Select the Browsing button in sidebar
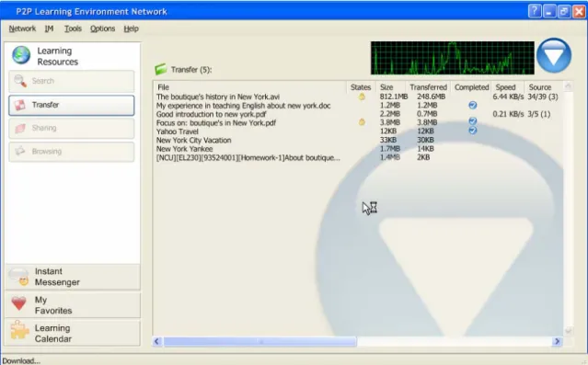The width and height of the screenshot is (588, 365). pyautogui.click(x=71, y=152)
